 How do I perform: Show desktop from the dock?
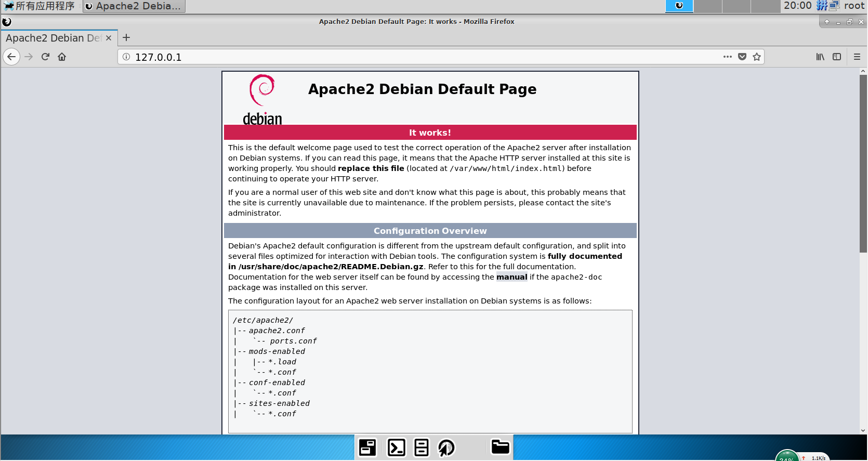tap(367, 447)
